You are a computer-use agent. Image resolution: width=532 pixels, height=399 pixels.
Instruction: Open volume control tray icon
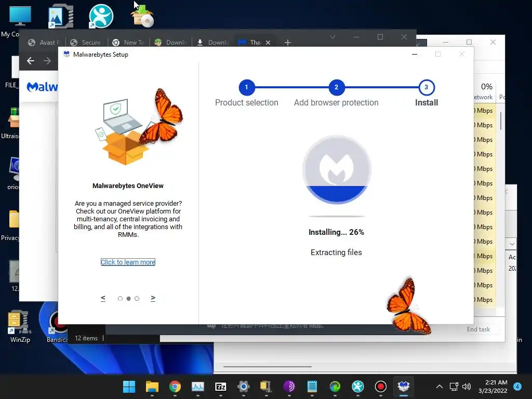click(467, 387)
